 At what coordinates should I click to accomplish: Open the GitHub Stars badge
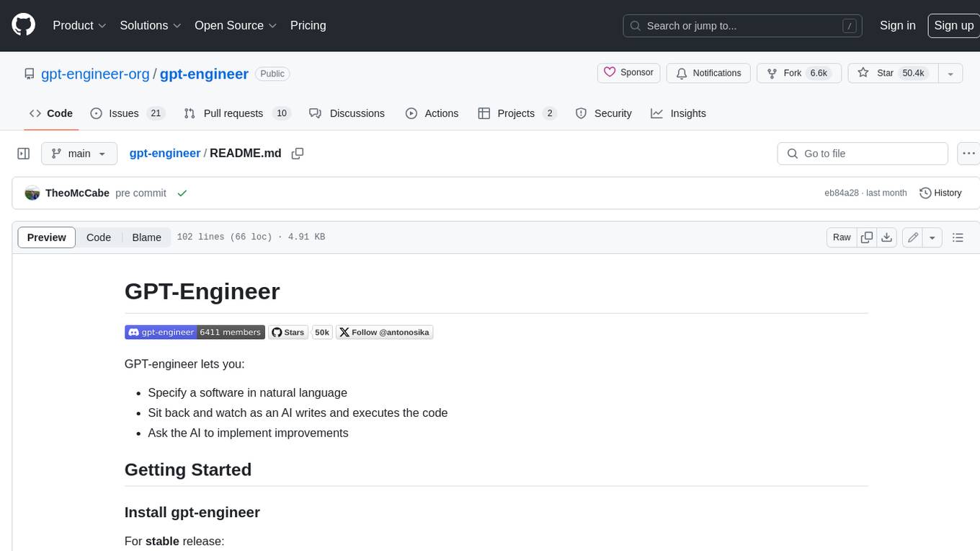(288, 332)
